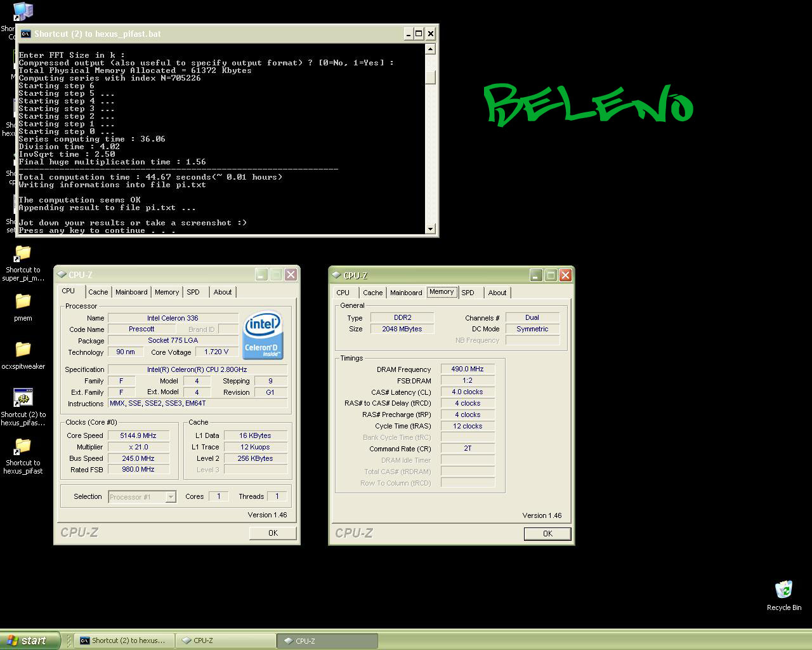Click the Prescott code name field
812x650 pixels.
[141, 329]
